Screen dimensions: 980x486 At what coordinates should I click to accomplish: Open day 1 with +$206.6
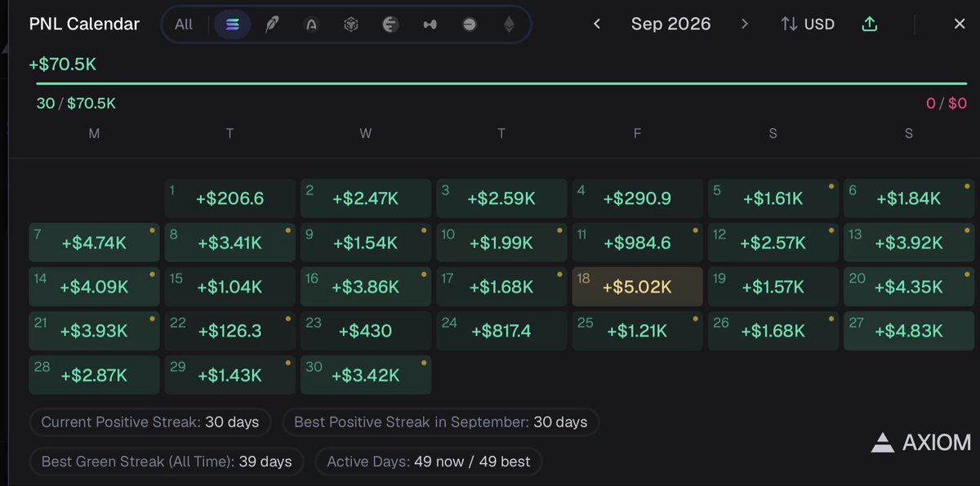click(x=229, y=198)
